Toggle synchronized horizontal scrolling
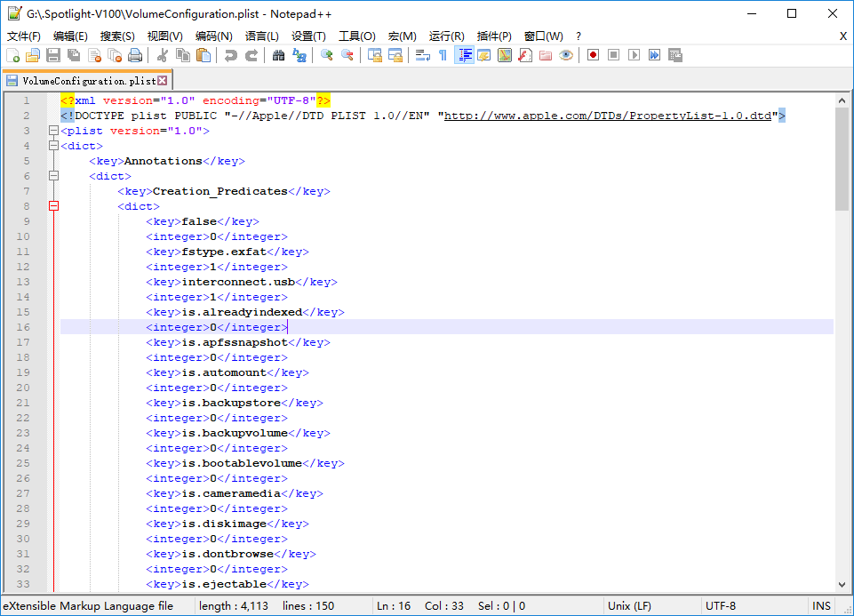 point(395,55)
